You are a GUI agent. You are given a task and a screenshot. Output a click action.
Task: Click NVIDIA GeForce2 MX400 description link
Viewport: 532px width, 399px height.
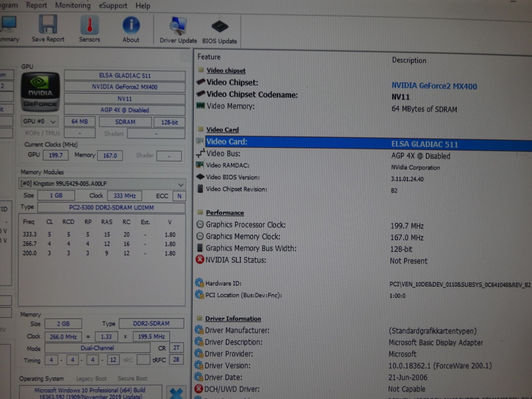pyautogui.click(x=434, y=86)
